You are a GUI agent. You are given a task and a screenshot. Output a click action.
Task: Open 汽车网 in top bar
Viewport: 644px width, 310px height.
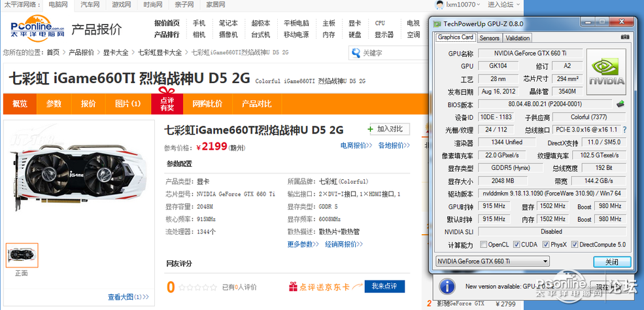[90, 5]
